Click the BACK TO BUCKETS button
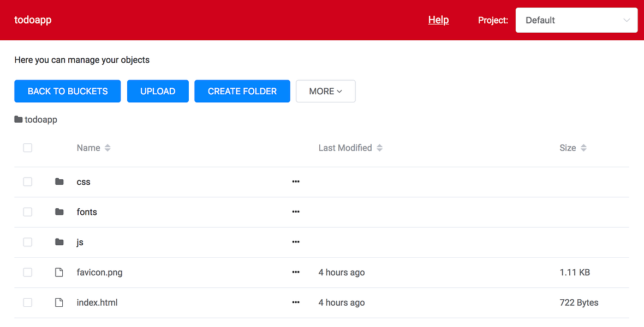 [67, 91]
